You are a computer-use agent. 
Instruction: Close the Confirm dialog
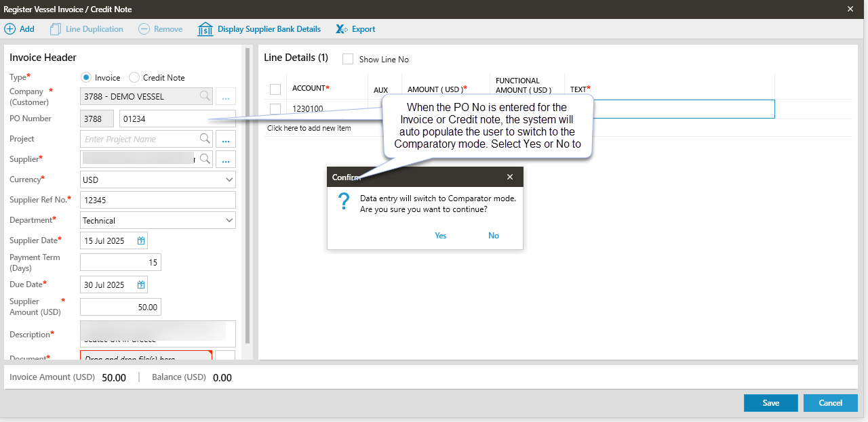pos(510,177)
